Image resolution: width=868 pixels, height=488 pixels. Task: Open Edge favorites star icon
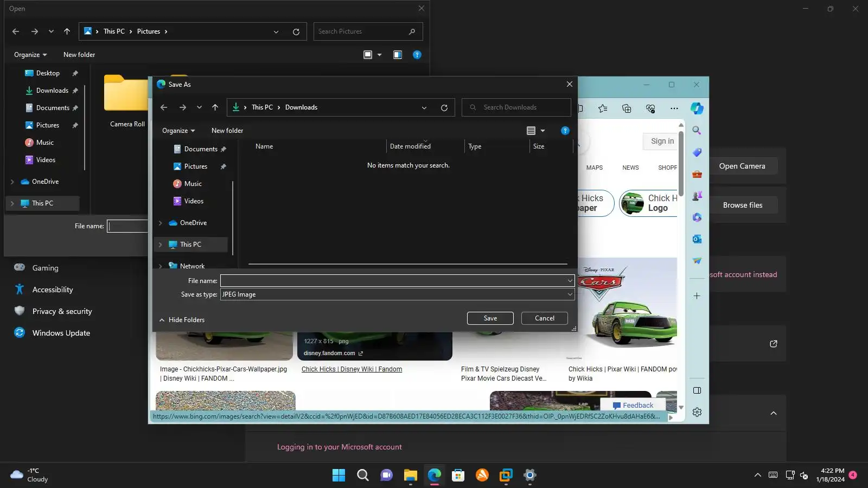coord(603,108)
